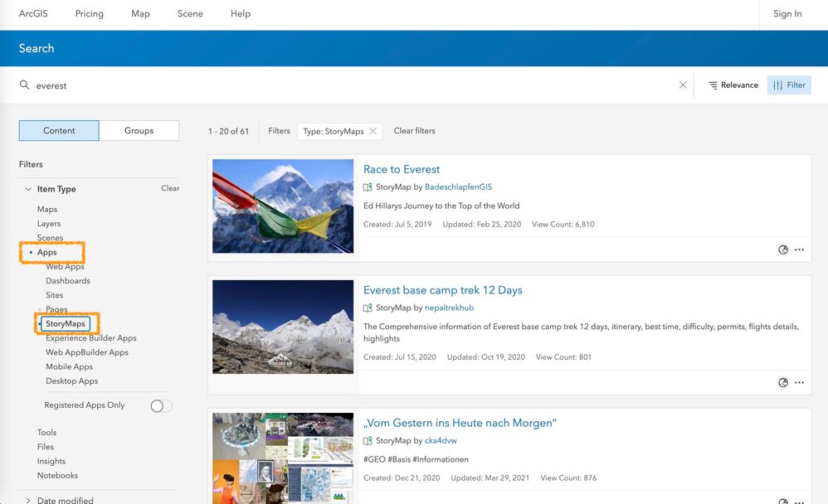The image size is (828, 504).
Task: Filter by Layers item type
Action: 49,224
